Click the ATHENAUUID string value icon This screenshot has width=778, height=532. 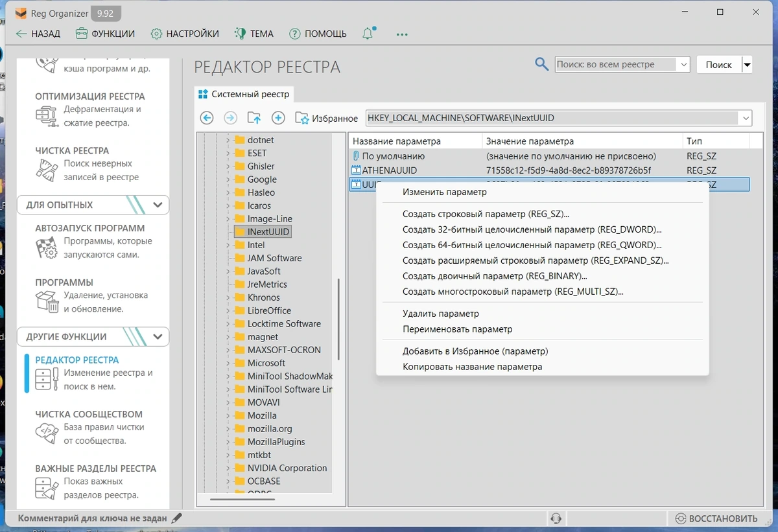point(355,170)
